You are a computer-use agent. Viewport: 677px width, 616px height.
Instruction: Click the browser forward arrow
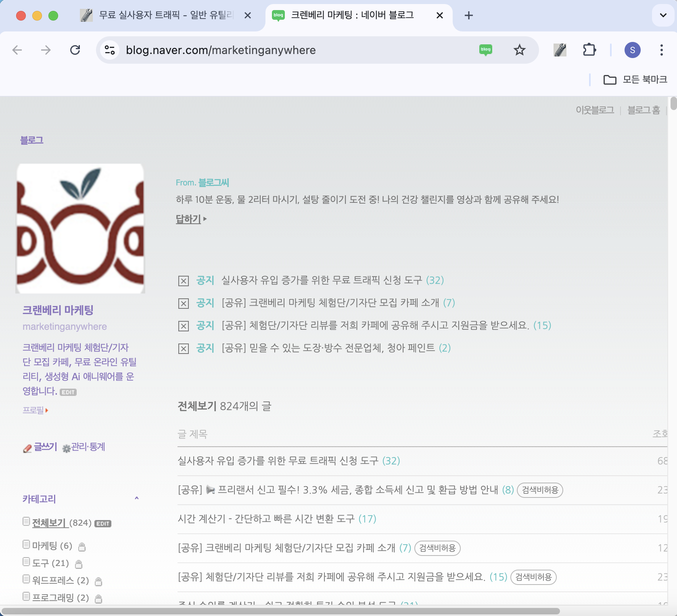(46, 50)
